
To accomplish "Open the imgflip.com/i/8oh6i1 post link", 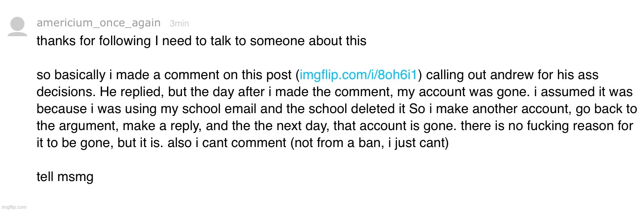I will 359,75.
